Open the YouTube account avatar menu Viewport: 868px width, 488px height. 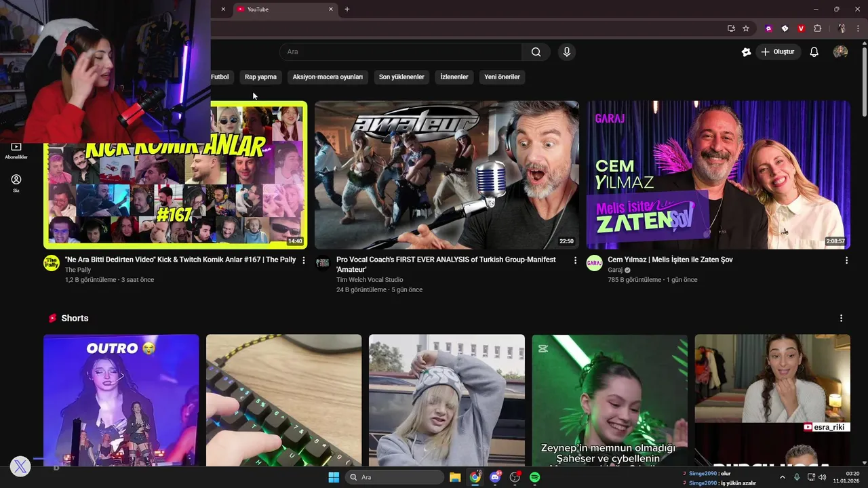pyautogui.click(x=840, y=52)
